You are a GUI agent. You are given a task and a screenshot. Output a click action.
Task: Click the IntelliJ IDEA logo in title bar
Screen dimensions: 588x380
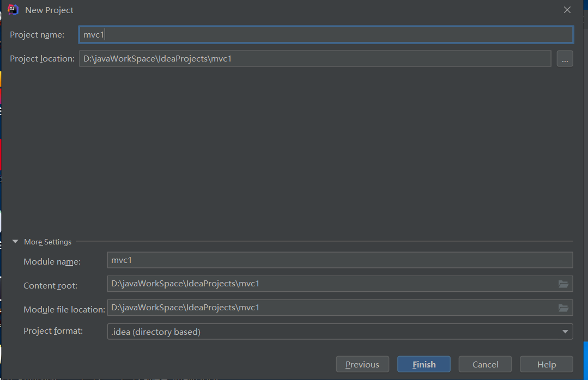pyautogui.click(x=13, y=10)
